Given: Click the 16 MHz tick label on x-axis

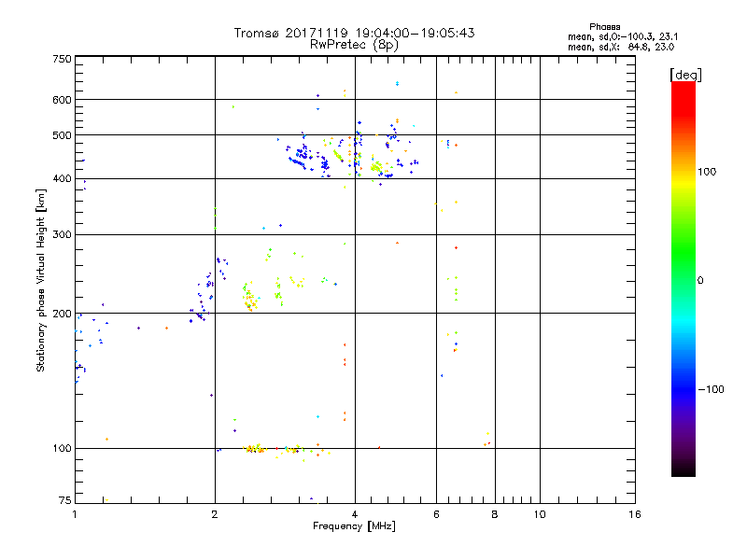Looking at the screenshot, I should [x=635, y=514].
